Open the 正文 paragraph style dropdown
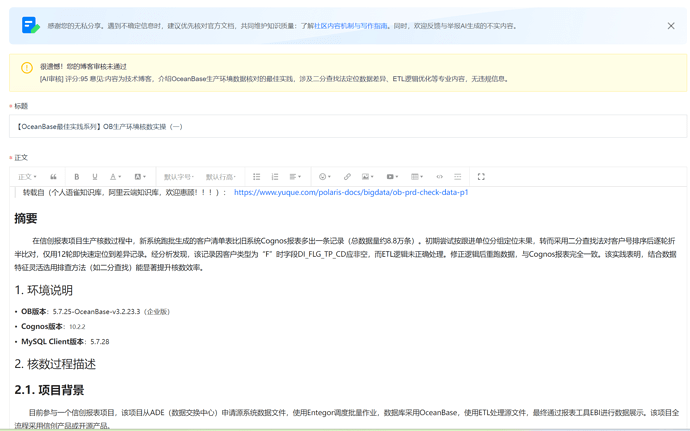The height and width of the screenshot is (431, 690). [x=27, y=177]
